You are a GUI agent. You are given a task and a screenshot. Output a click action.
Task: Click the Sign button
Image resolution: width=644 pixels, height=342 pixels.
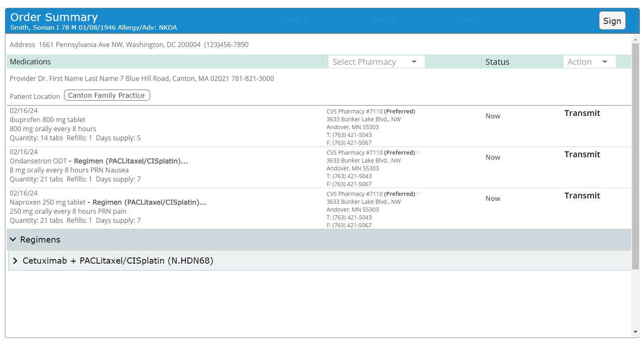click(612, 21)
